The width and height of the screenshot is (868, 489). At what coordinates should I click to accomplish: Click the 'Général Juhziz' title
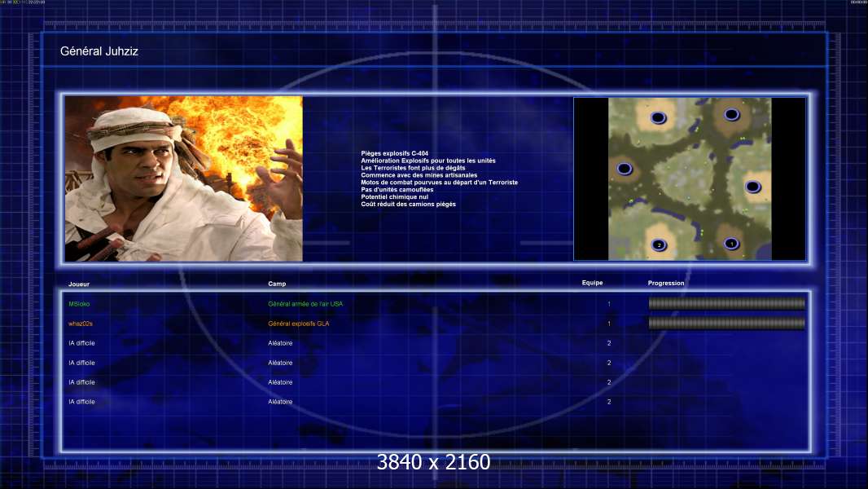tap(99, 51)
